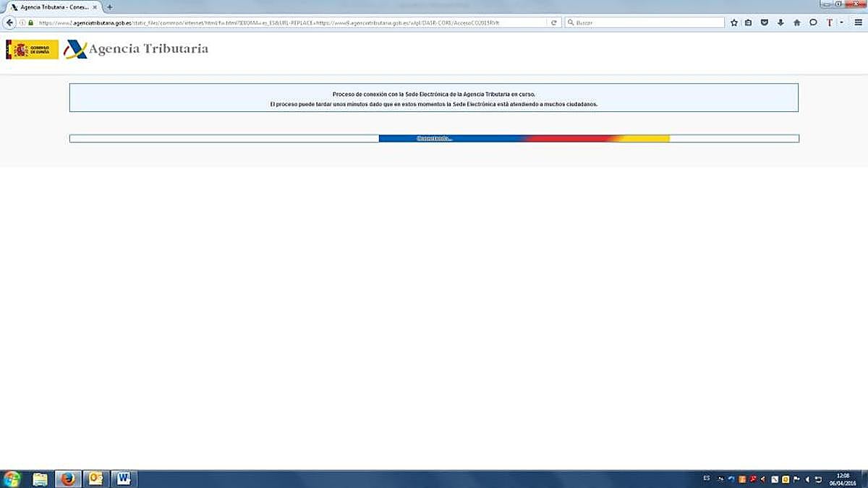Go to the Firefox home page icon

(797, 22)
